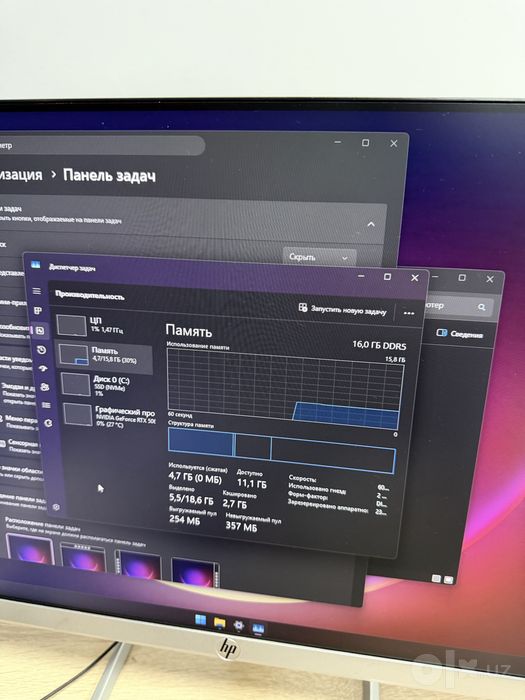
Task: Select Графический процессор performance entry
Action: 108,414
